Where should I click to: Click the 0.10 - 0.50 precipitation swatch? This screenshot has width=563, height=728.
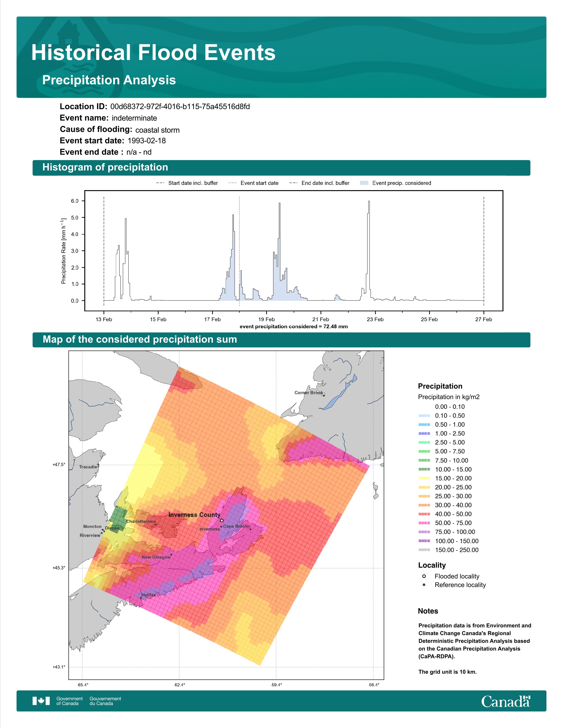click(424, 416)
